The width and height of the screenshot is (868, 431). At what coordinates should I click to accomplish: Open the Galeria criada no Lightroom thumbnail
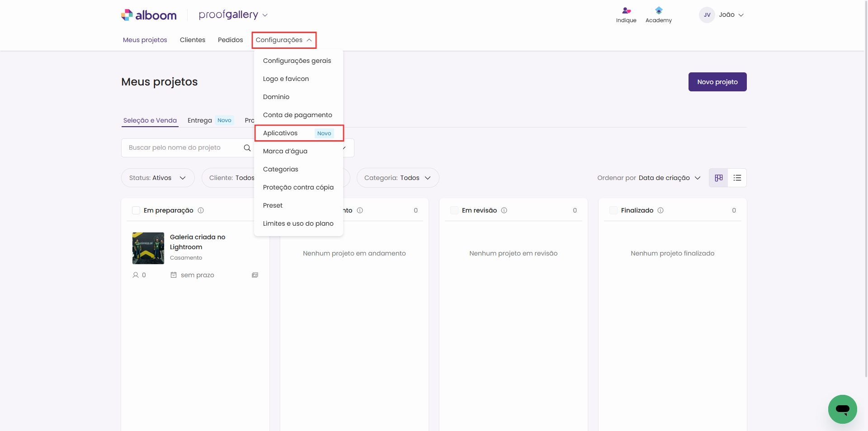point(148,248)
